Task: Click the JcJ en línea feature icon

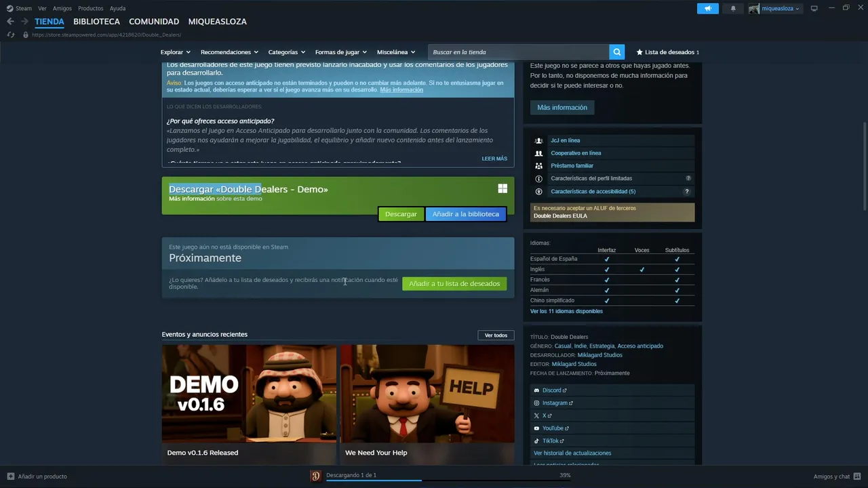Action: (539, 140)
